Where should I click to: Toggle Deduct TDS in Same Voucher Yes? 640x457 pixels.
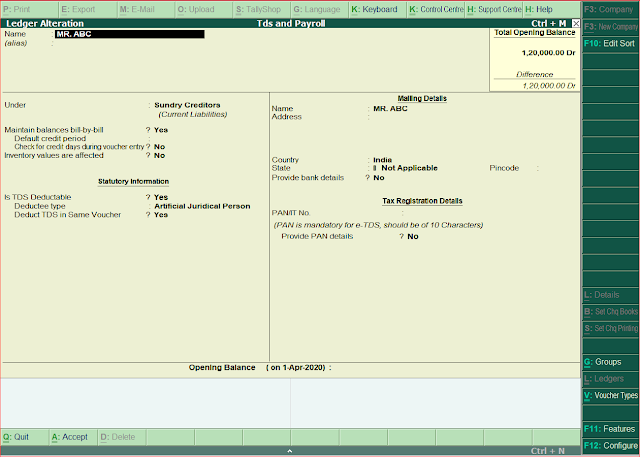(x=161, y=215)
